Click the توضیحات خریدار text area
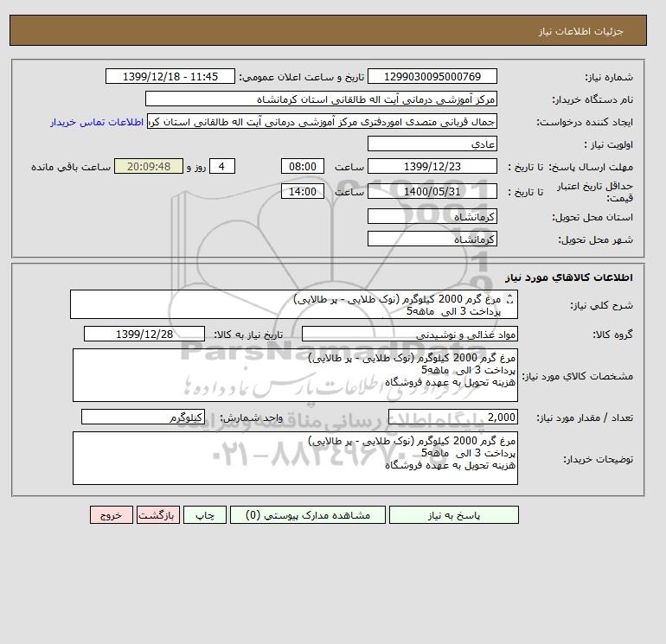Screen dimensions: 666x644 point(295,458)
